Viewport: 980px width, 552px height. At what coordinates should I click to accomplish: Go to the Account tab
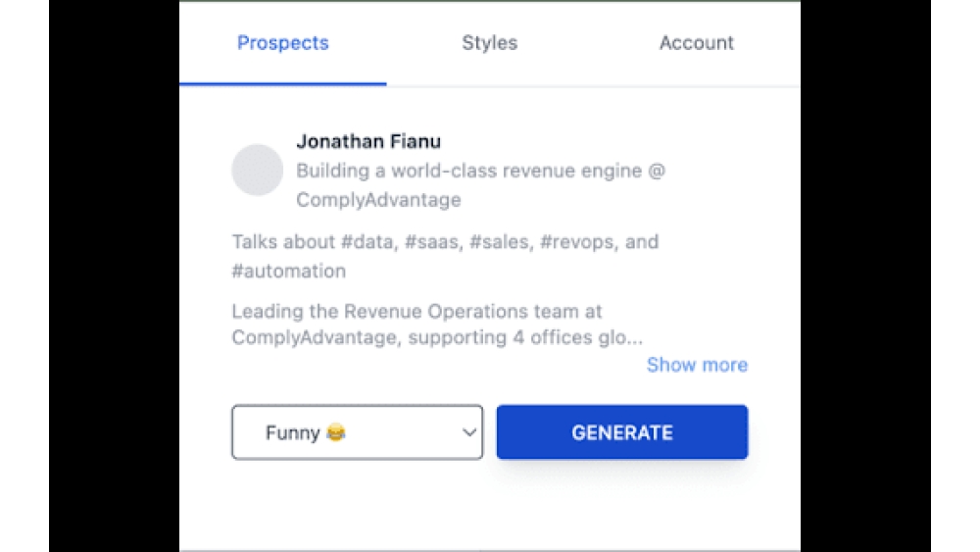tap(696, 43)
